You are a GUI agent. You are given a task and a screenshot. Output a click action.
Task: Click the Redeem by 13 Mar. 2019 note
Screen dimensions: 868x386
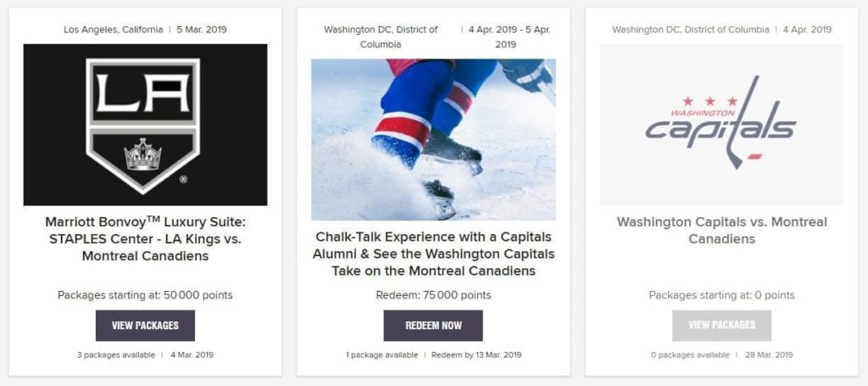[476, 355]
